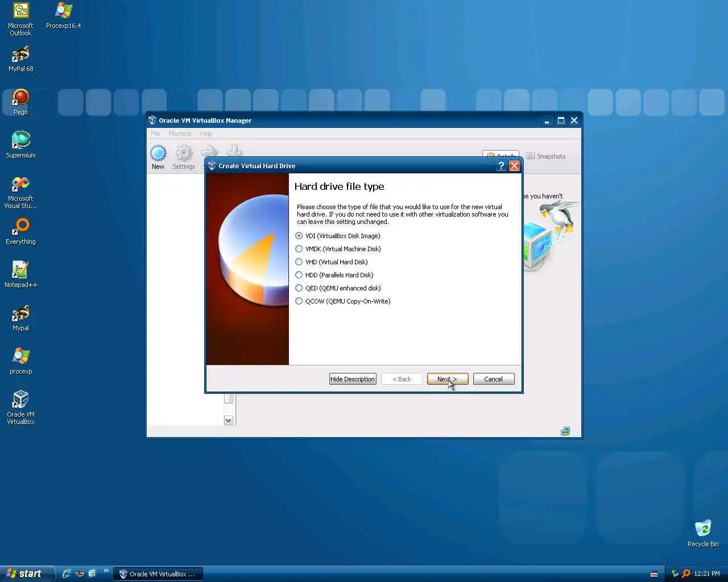Open the Procexp16.4 desktop icon
Image resolution: width=728 pixels, height=582 pixels.
63,16
